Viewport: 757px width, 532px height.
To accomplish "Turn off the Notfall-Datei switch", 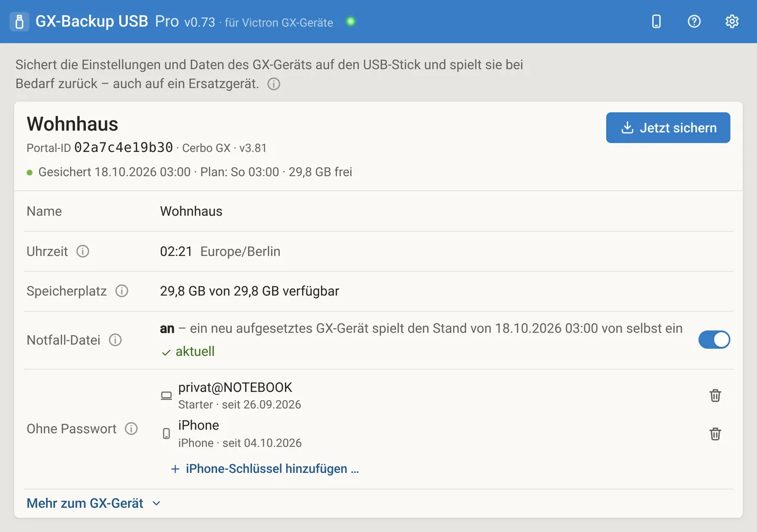I will [x=714, y=339].
